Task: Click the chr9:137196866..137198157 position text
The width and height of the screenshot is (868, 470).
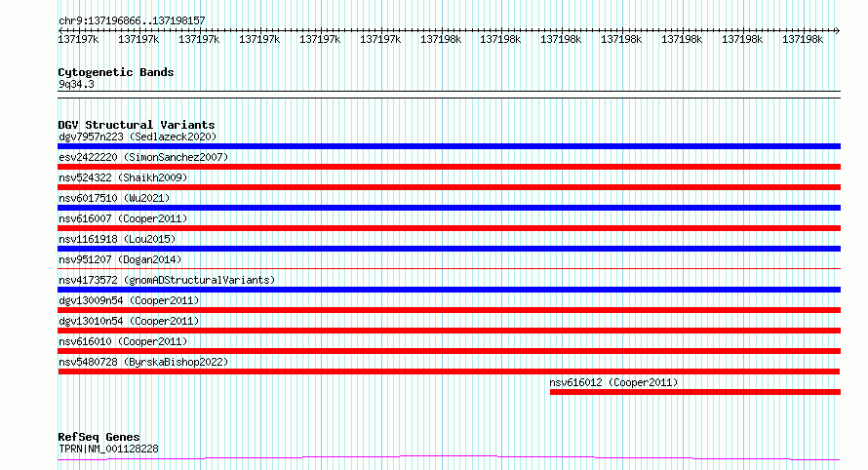Action: point(132,21)
